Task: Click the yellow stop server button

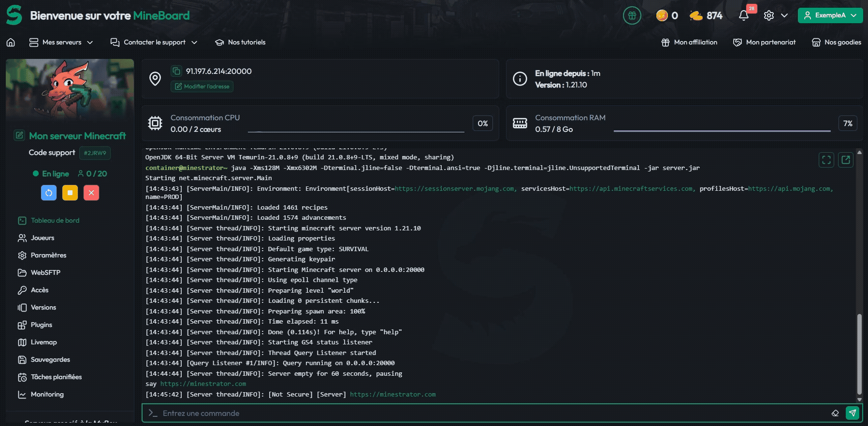Action: [x=70, y=193]
